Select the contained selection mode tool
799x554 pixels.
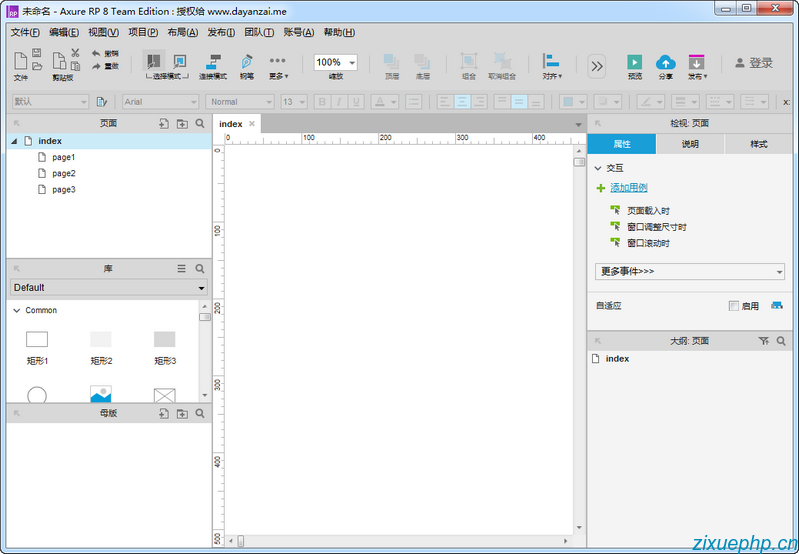(179, 61)
